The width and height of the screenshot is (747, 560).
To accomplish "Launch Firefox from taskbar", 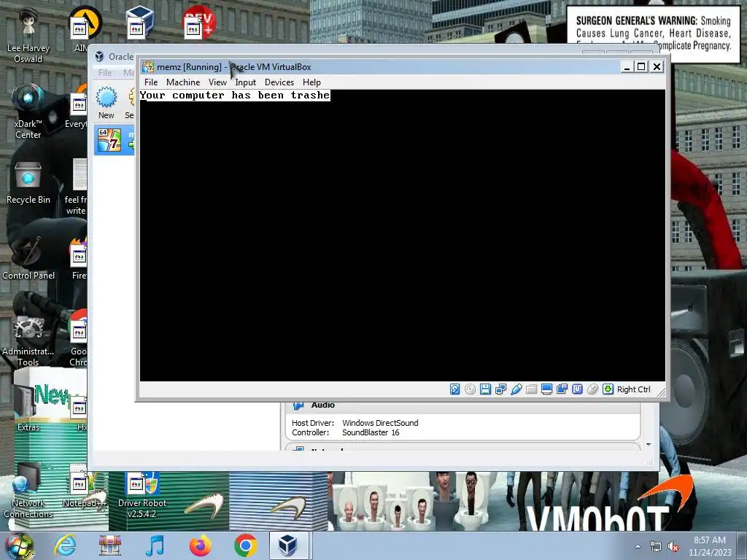I will pyautogui.click(x=200, y=545).
